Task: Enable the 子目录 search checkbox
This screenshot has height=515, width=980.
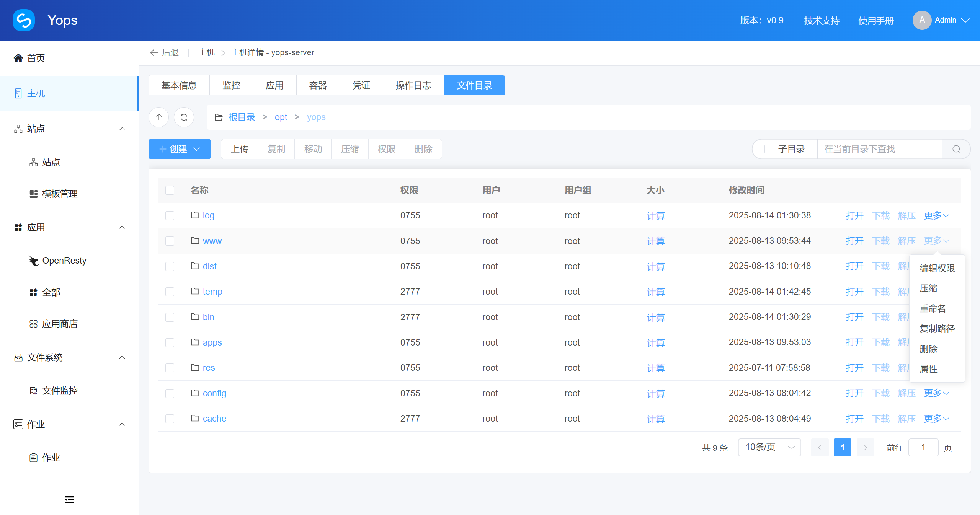Action: pyautogui.click(x=769, y=149)
